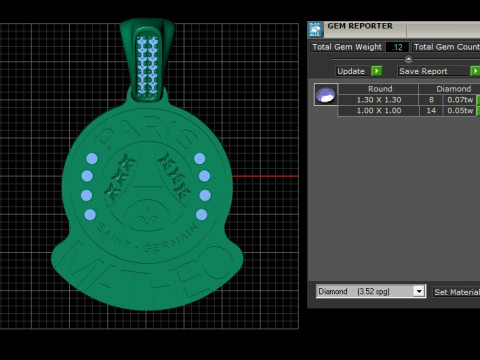Select the 1.30 X 1.30 gem row
This screenshot has height=360, width=480.
pyautogui.click(x=408, y=100)
